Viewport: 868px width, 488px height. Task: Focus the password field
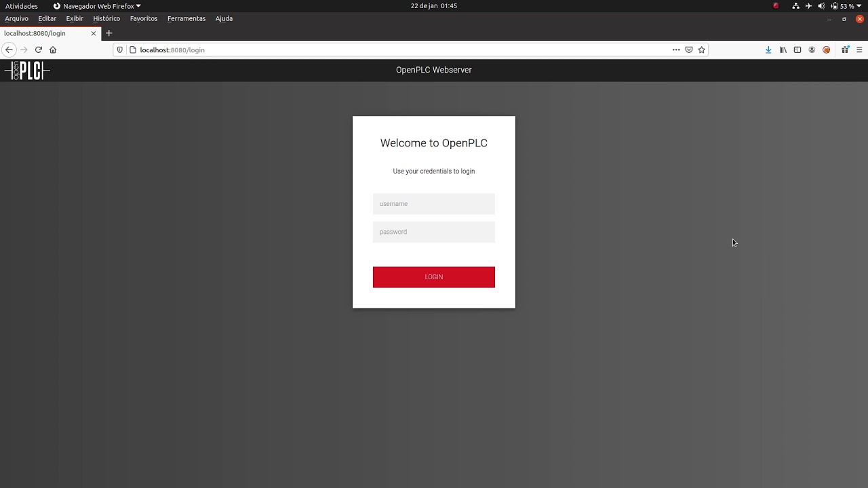(434, 232)
